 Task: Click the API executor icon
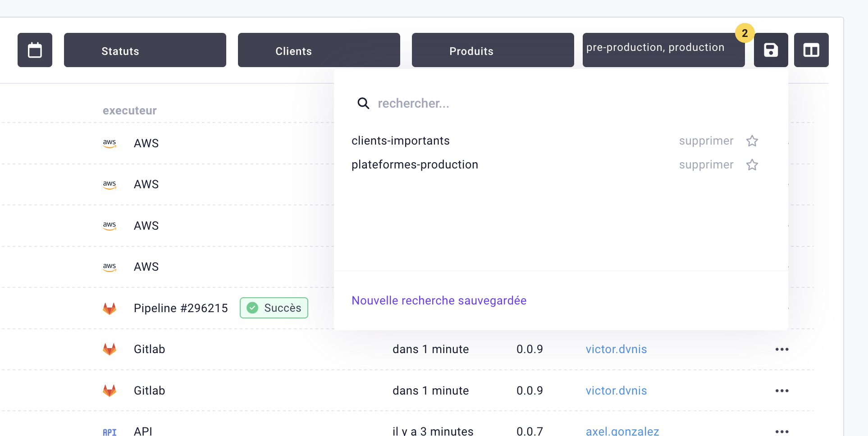[110, 432]
